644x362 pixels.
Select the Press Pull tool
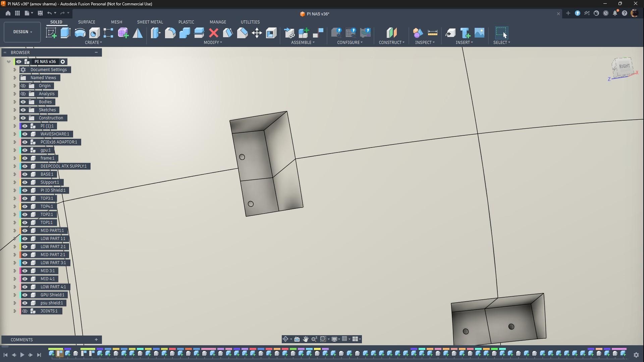pyautogui.click(x=156, y=33)
